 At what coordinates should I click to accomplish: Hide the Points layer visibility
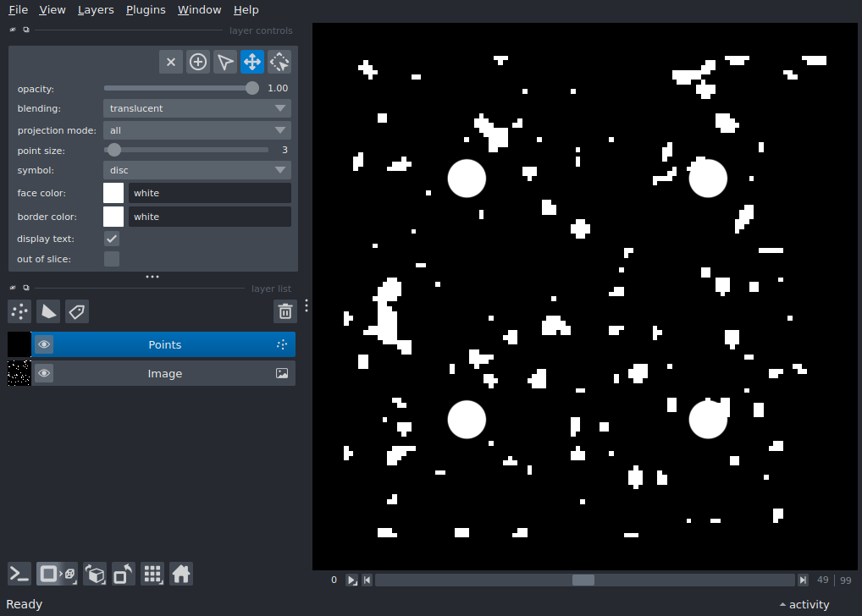[x=44, y=344]
